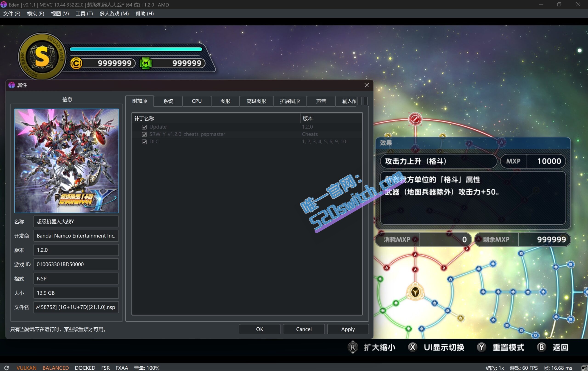
Task: Click the Cancel button
Action: coord(304,329)
